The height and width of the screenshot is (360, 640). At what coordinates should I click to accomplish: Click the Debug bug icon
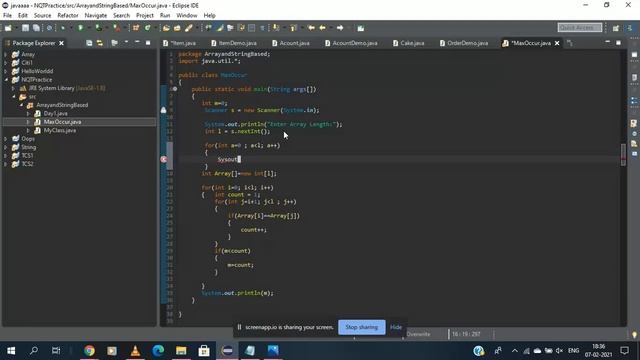[62, 28]
